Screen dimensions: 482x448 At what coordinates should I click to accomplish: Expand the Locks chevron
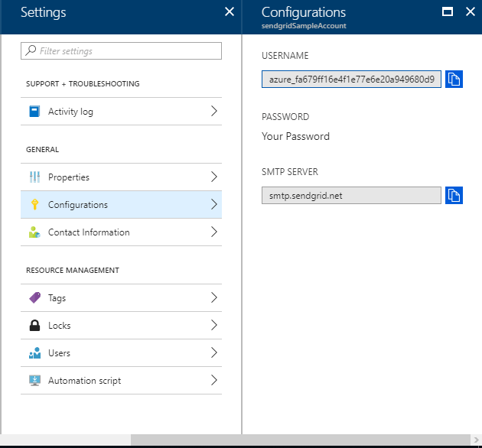coord(214,325)
